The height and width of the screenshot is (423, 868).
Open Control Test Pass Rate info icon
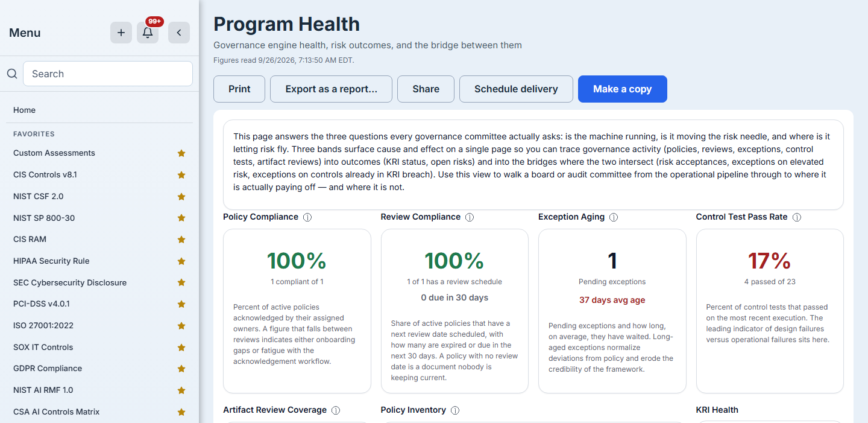click(x=797, y=217)
